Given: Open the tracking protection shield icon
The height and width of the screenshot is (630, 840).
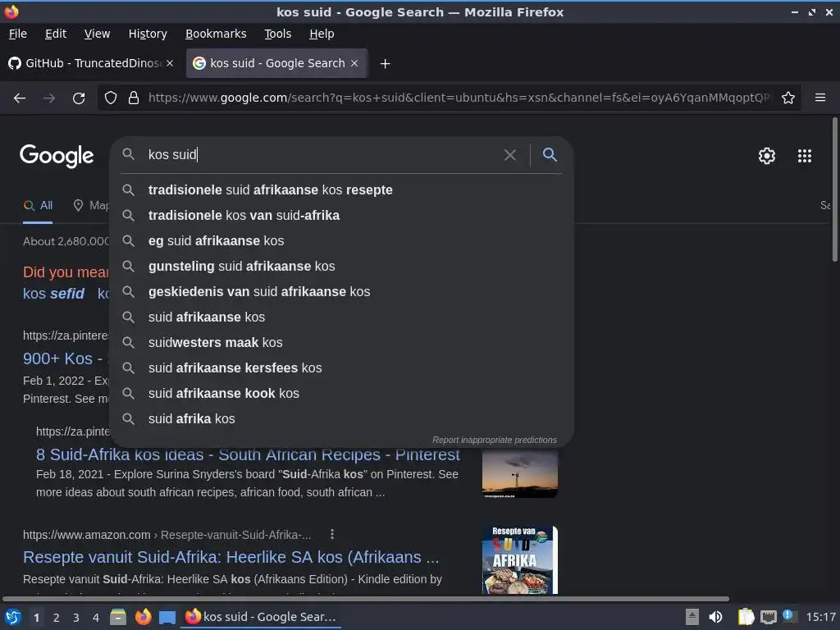Looking at the screenshot, I should tap(111, 98).
